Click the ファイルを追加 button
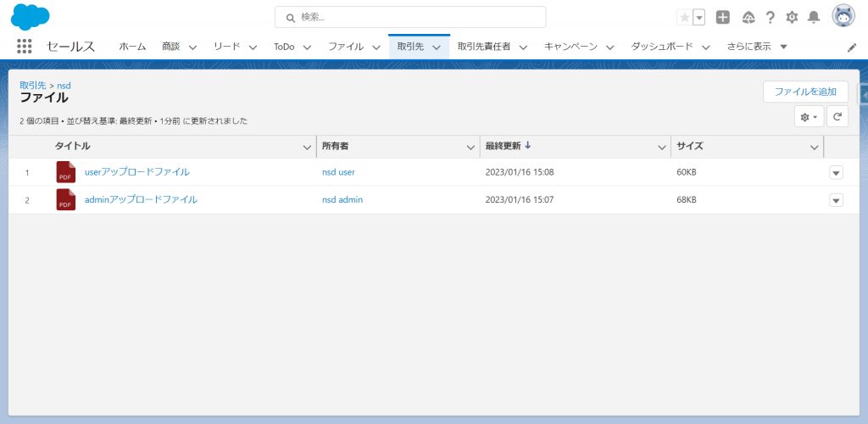 [x=804, y=92]
